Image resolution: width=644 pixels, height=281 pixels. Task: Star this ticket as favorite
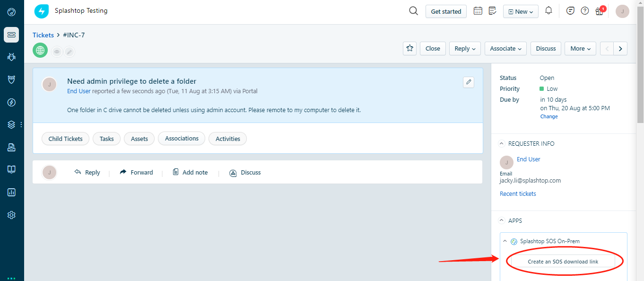click(x=409, y=48)
